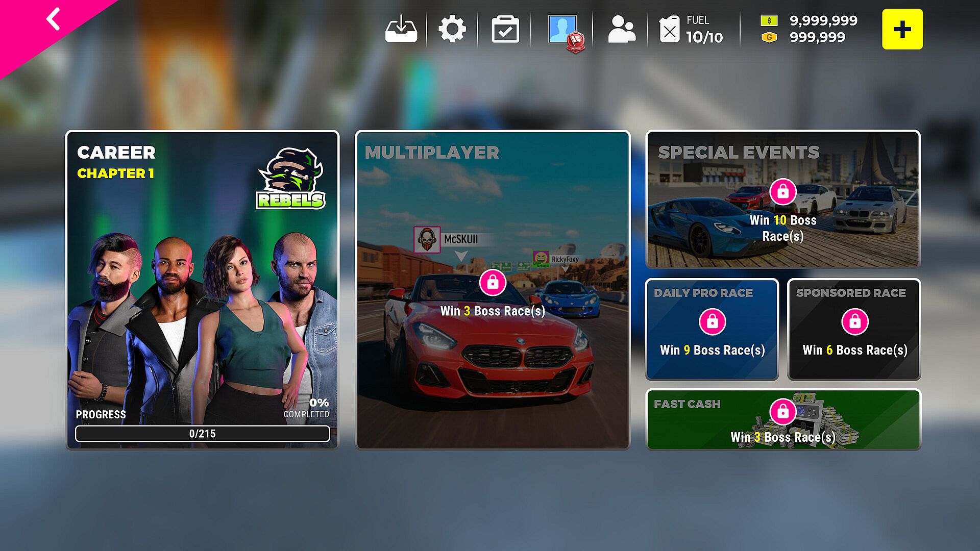Open the friends icon
The height and width of the screenshot is (551, 980).
point(621,29)
